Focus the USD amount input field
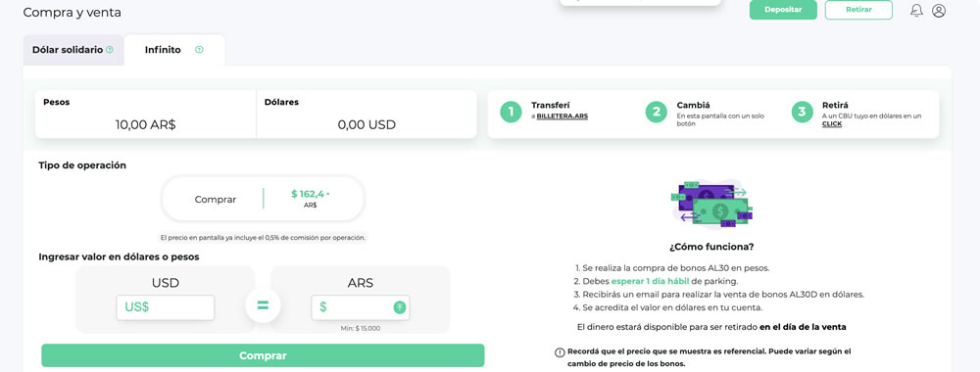Image resolution: width=980 pixels, height=372 pixels. (x=166, y=307)
